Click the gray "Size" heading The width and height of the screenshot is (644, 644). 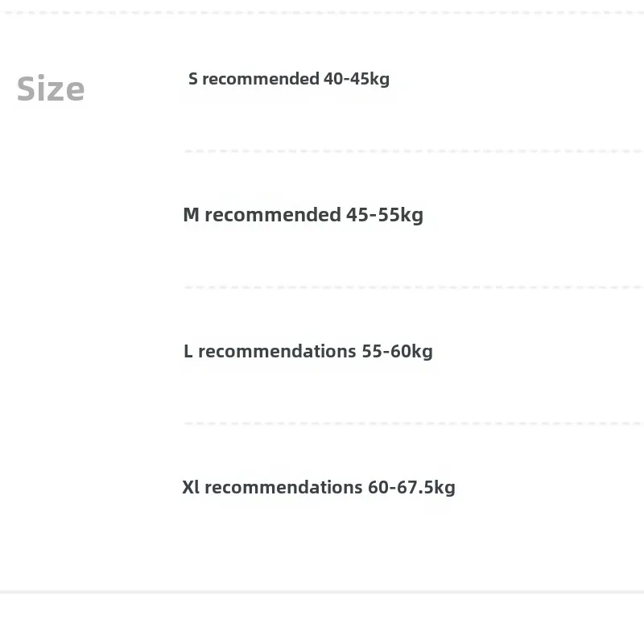tap(51, 89)
